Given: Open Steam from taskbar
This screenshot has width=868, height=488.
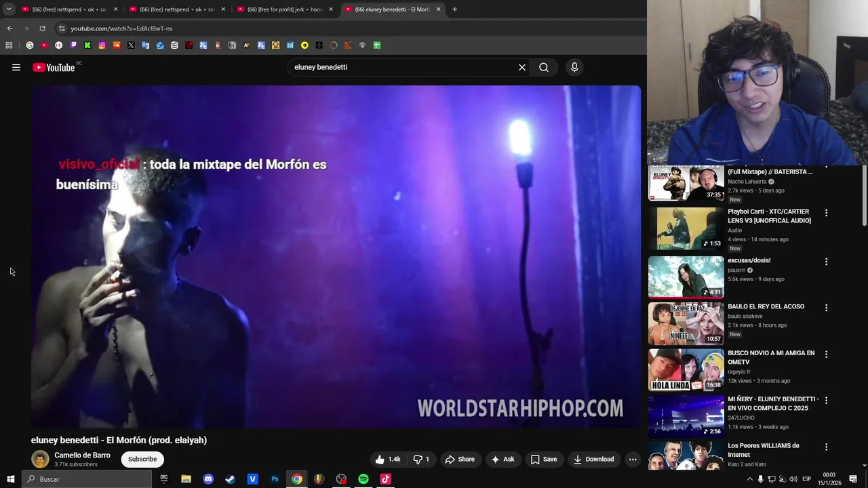Looking at the screenshot, I should click(x=230, y=479).
